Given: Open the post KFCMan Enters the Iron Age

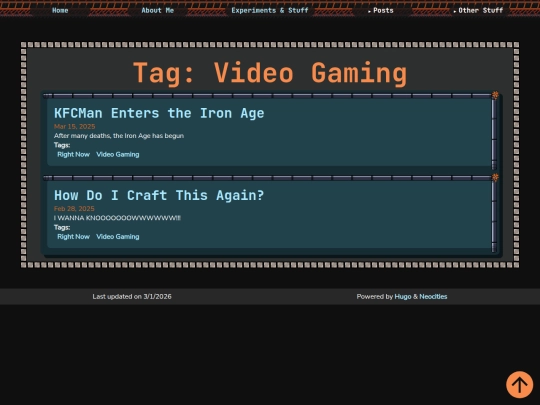Looking at the screenshot, I should coord(159,113).
